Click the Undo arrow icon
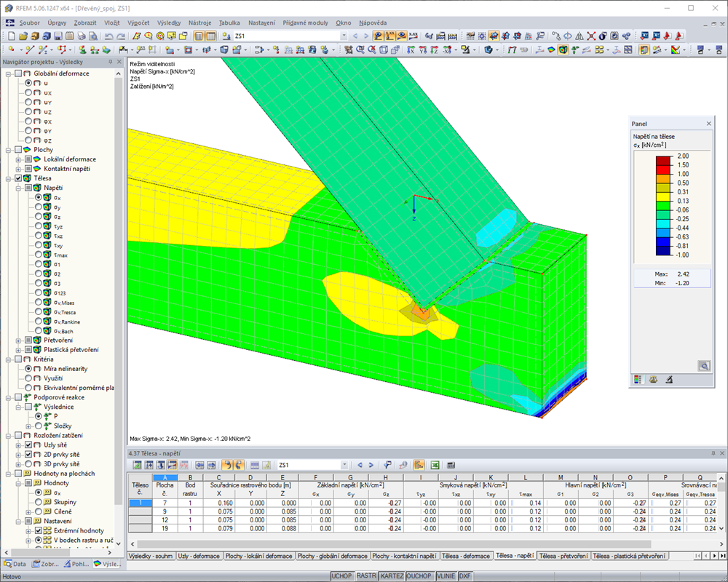The image size is (728, 582). [x=108, y=36]
